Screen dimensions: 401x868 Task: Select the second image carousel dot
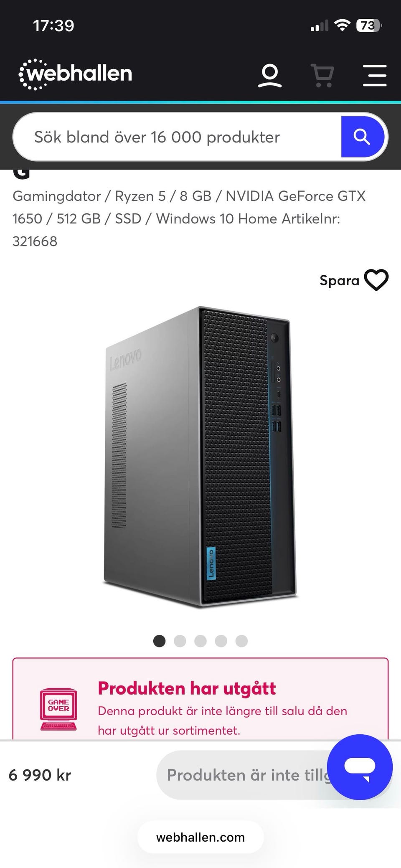180,641
